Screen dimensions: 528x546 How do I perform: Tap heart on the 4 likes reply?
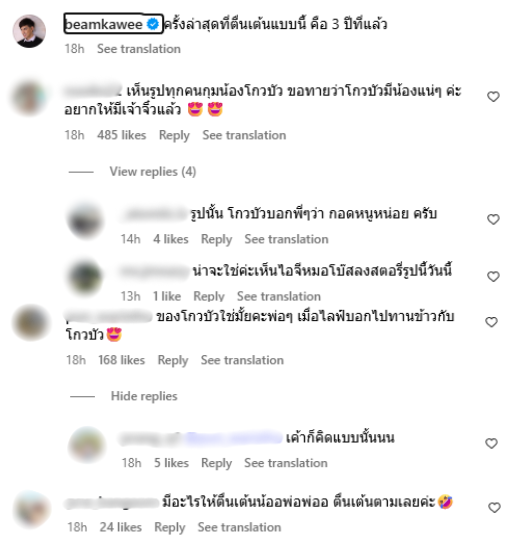(x=493, y=219)
